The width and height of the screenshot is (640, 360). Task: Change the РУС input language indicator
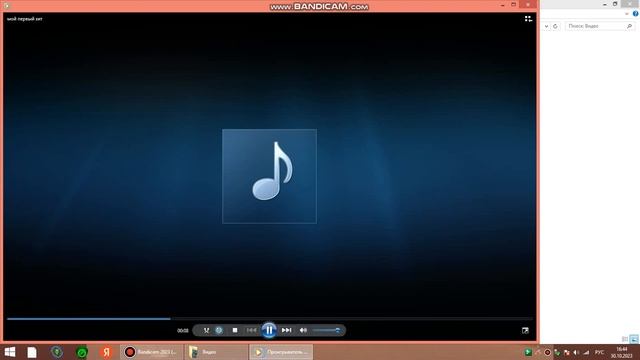click(599, 352)
